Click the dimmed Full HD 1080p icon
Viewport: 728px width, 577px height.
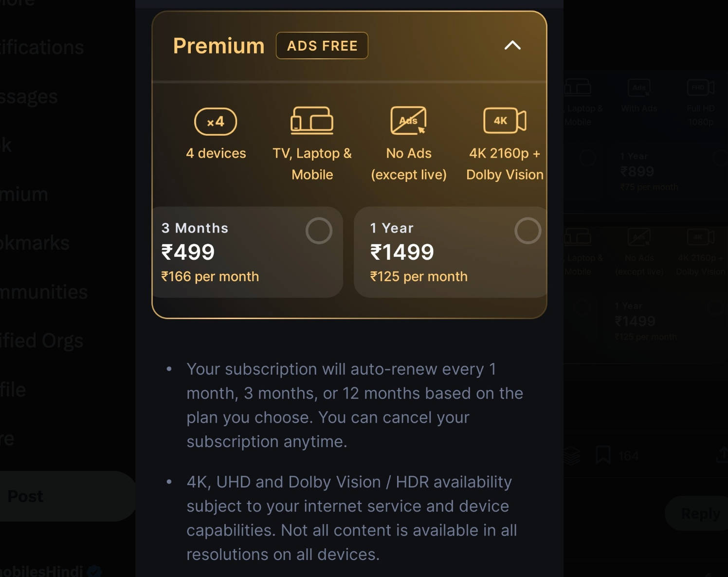[700, 88]
